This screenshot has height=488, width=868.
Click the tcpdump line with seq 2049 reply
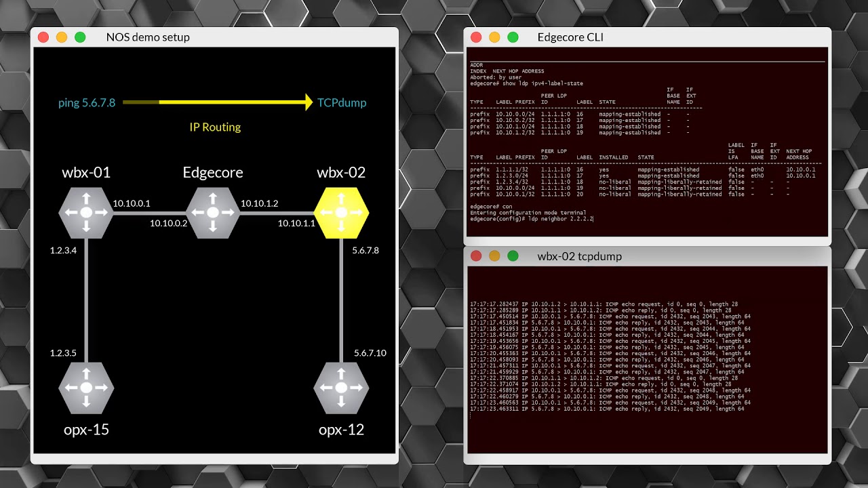606,409
